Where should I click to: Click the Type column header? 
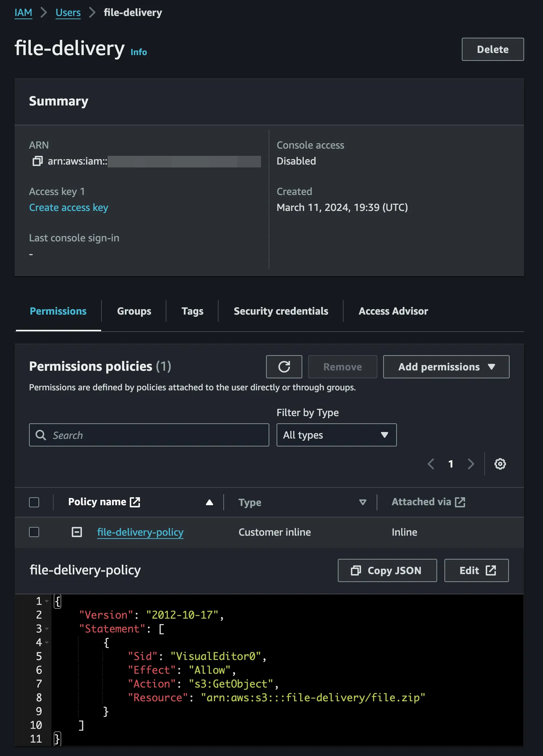tap(250, 502)
